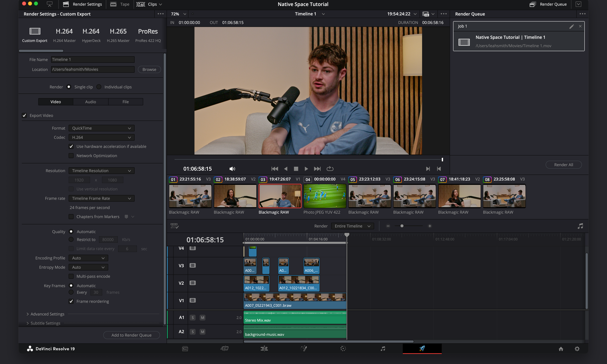This screenshot has height=364, width=607.
Task: Open the Color page icon
Action: (343, 349)
